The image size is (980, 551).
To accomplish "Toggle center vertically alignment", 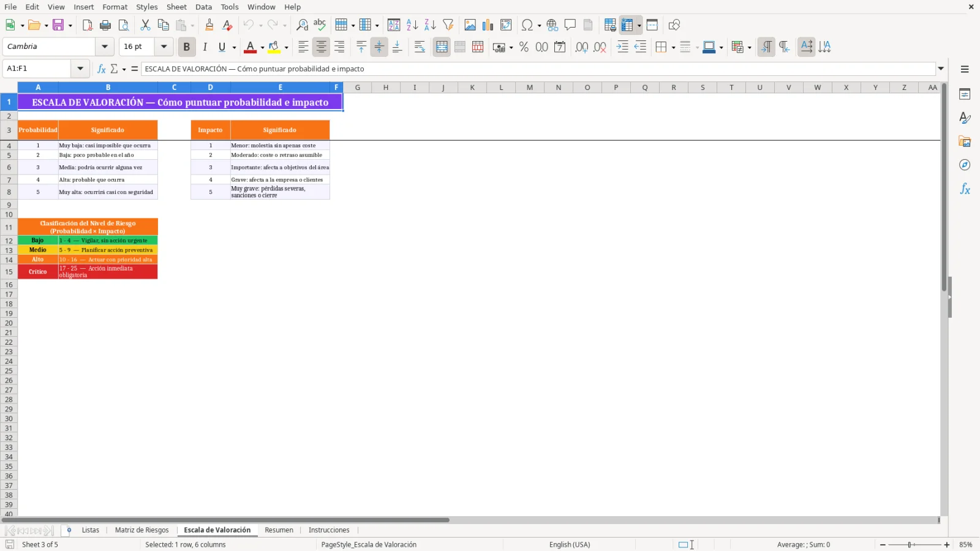I will point(379,47).
